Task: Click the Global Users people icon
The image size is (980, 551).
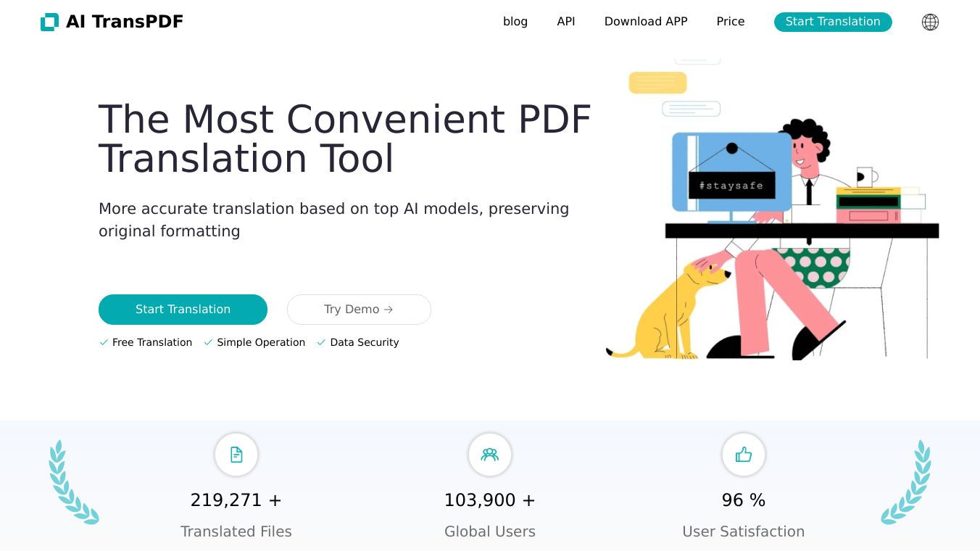Action: tap(490, 455)
